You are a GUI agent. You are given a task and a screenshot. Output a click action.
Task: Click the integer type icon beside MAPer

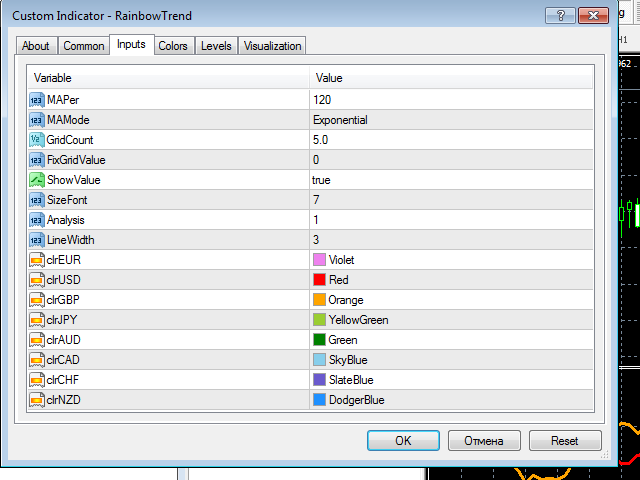pos(36,100)
